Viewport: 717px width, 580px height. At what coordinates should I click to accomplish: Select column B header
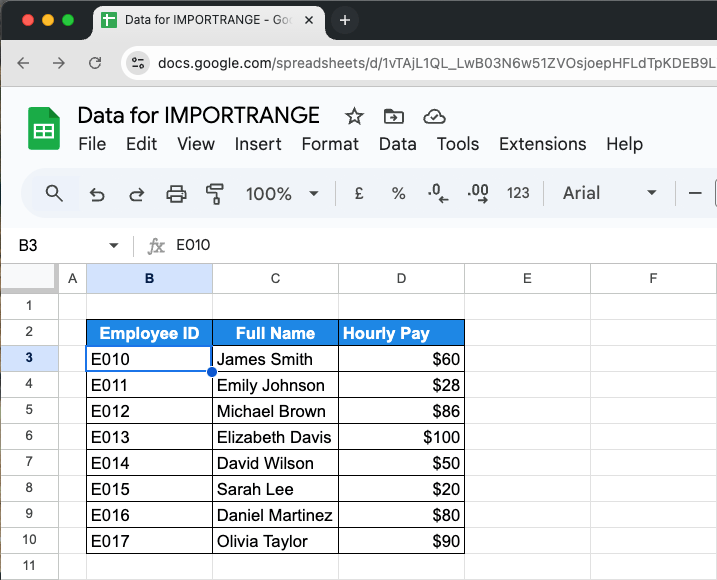[x=149, y=279]
